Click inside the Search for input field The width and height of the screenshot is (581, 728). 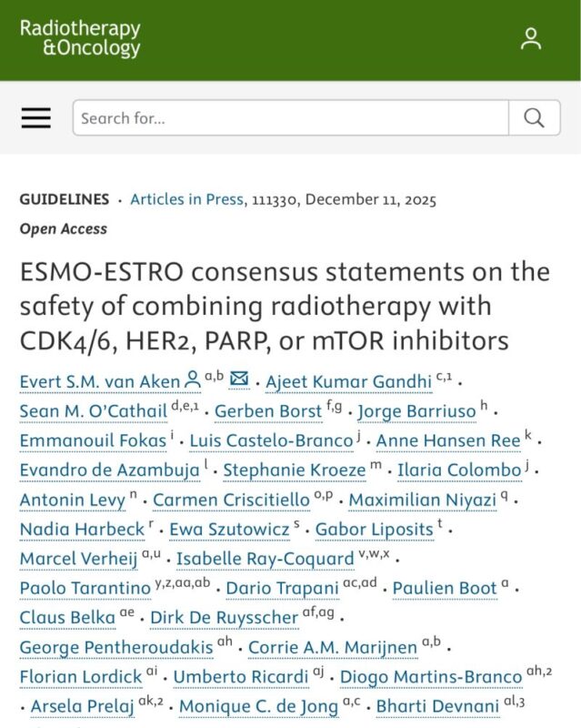273,118
